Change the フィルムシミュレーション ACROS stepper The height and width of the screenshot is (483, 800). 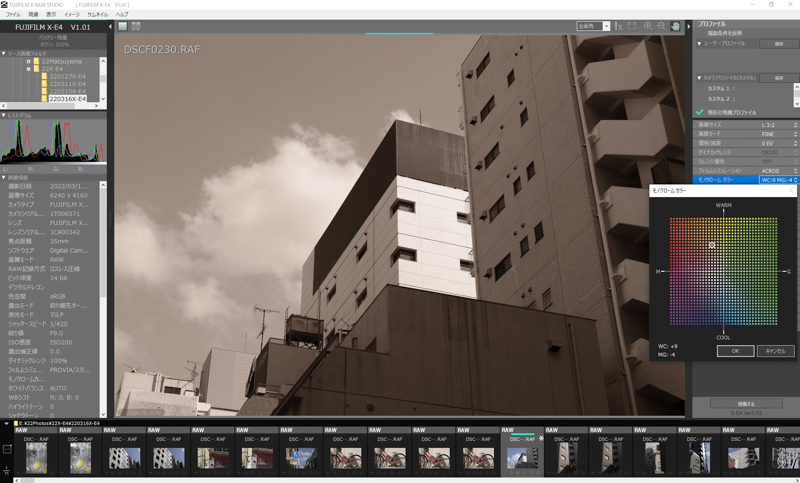(x=795, y=171)
